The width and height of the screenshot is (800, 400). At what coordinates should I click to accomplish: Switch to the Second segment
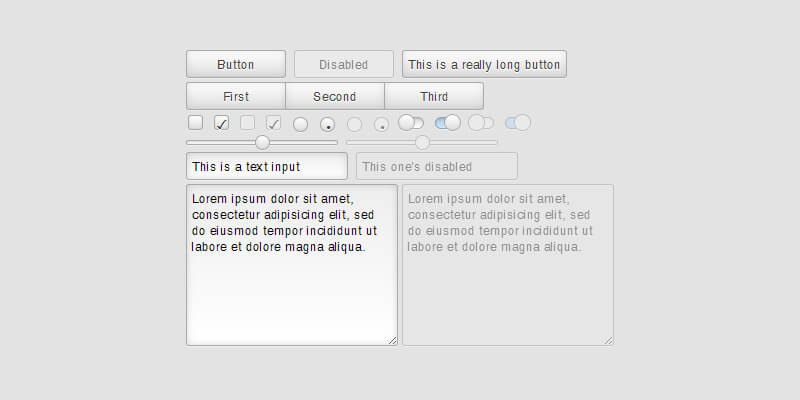334,96
